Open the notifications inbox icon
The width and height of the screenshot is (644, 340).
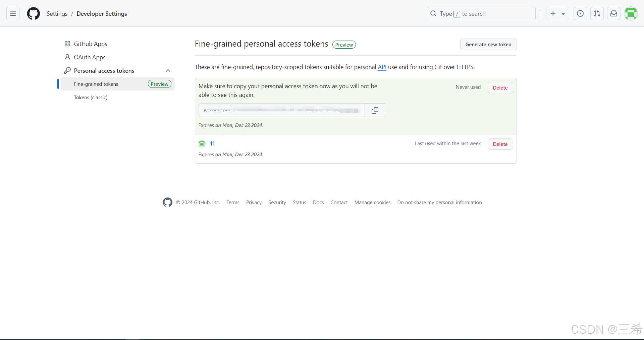click(613, 13)
